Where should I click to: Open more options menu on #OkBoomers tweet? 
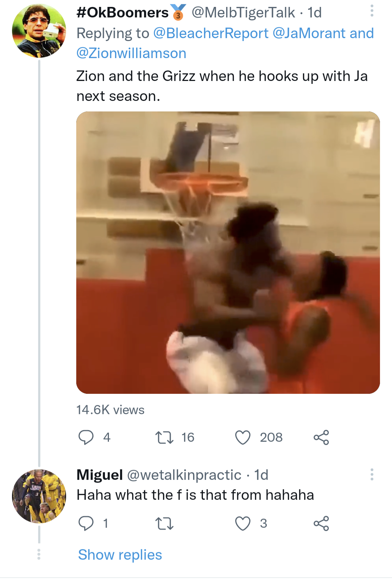click(372, 11)
